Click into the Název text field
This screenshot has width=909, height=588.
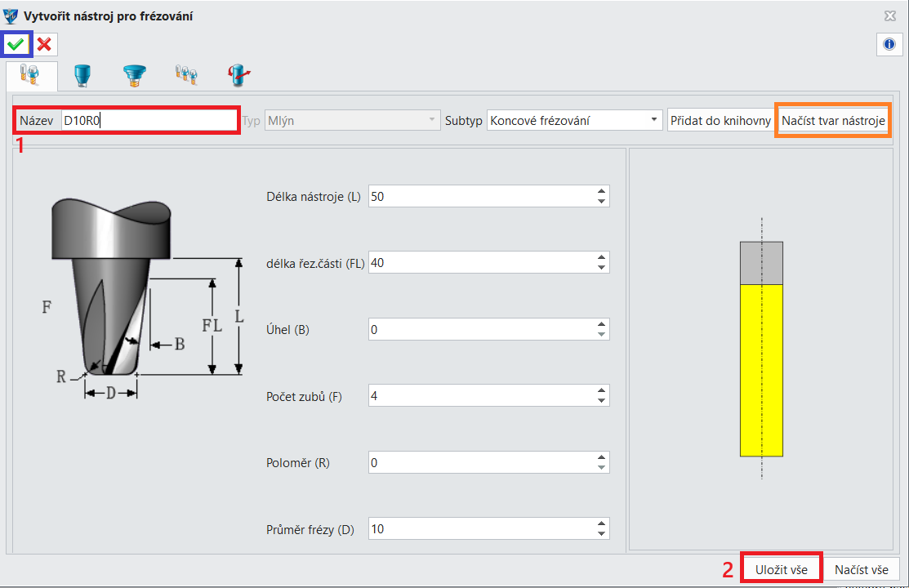[149, 121]
